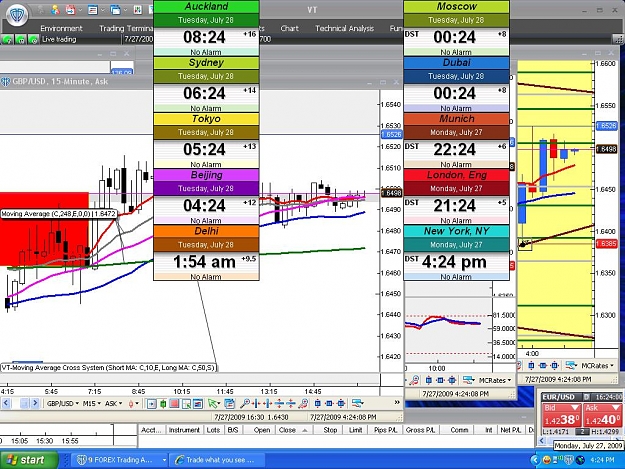Toggle the red square toolbar button
This screenshot has height=469, width=625.
[x=174, y=404]
